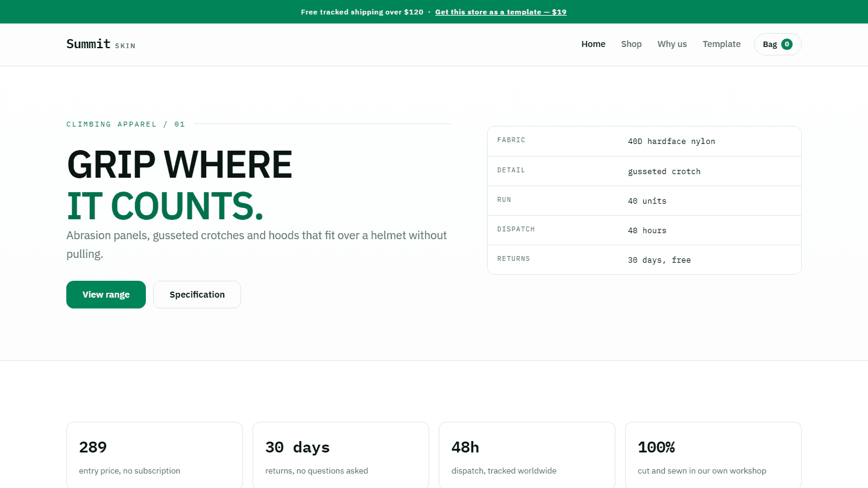Screen dimensions: 868x488
Task: Click the Specification button
Action: [197, 295]
